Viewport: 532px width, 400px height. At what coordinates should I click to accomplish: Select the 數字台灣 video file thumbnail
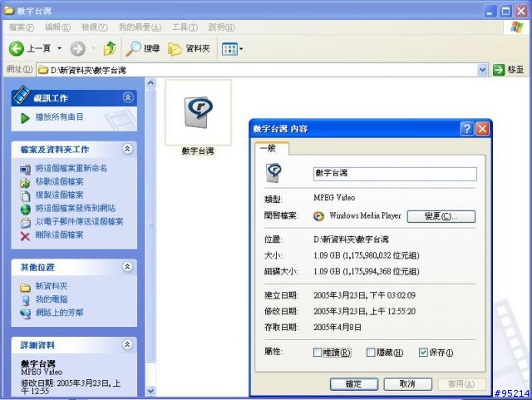tap(198, 112)
